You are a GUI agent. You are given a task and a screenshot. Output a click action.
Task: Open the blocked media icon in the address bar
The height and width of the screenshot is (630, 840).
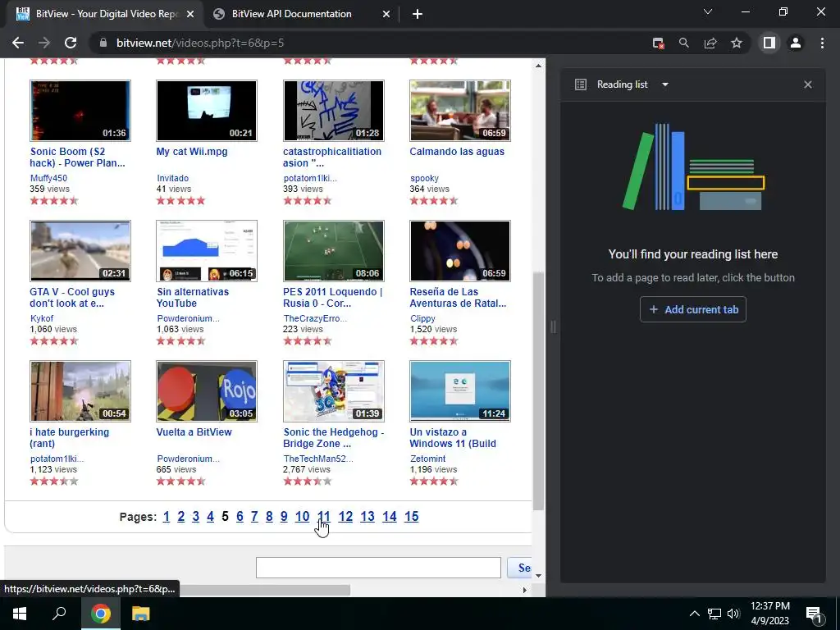[659, 43]
